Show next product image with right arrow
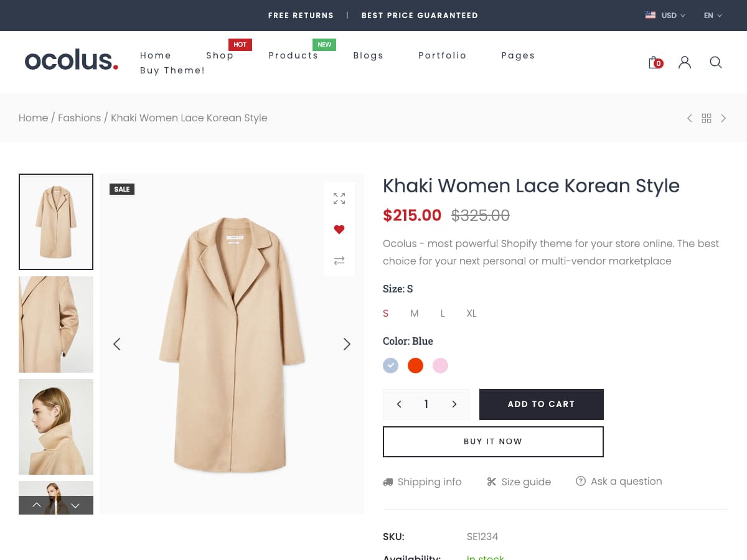Viewport: 747px width, 560px height. (347, 344)
